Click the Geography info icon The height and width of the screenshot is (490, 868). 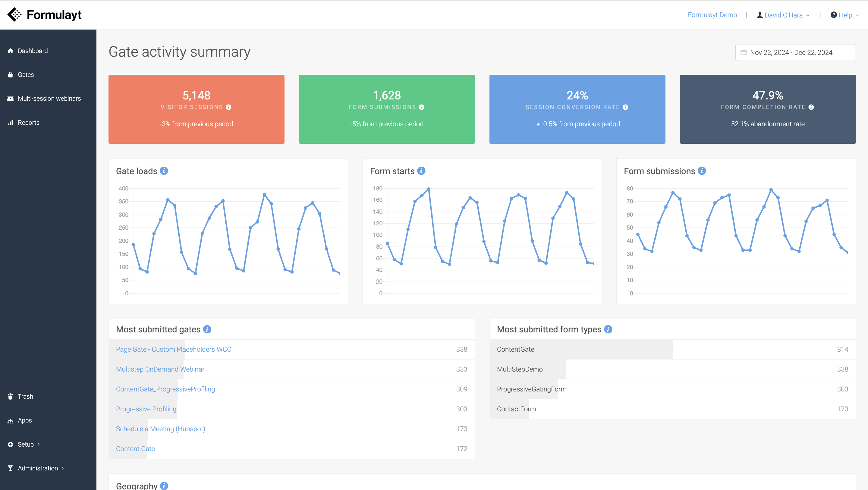164,485
